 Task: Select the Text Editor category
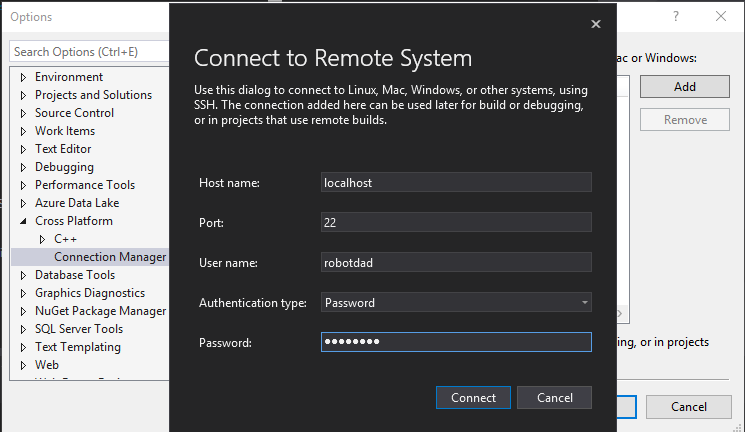click(x=65, y=149)
